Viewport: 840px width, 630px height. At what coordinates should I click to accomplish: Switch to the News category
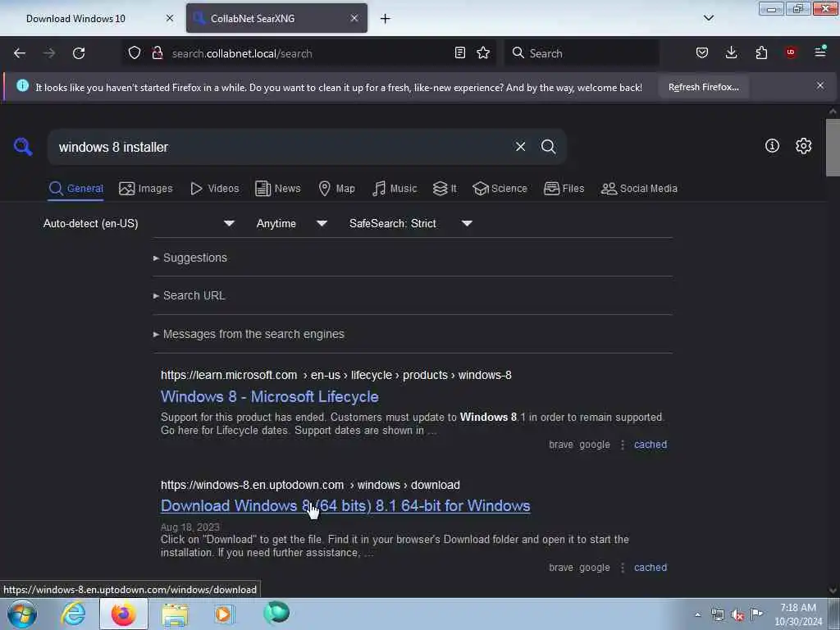coord(277,189)
